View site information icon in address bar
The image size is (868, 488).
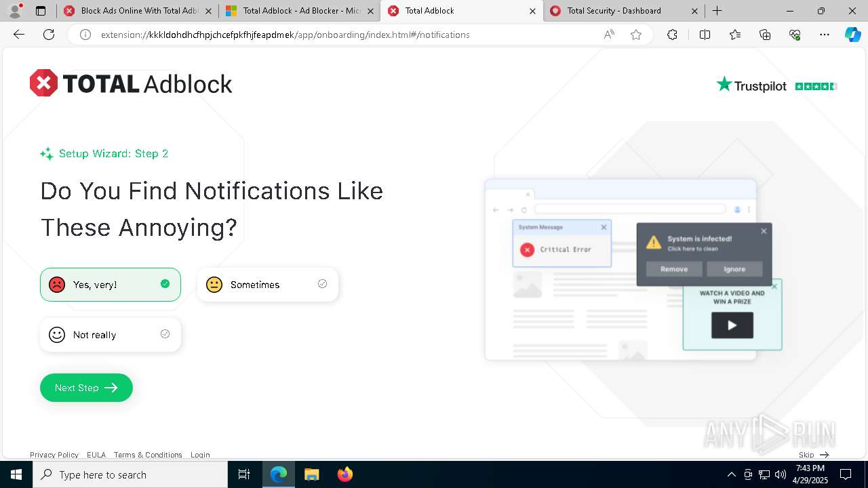point(85,35)
